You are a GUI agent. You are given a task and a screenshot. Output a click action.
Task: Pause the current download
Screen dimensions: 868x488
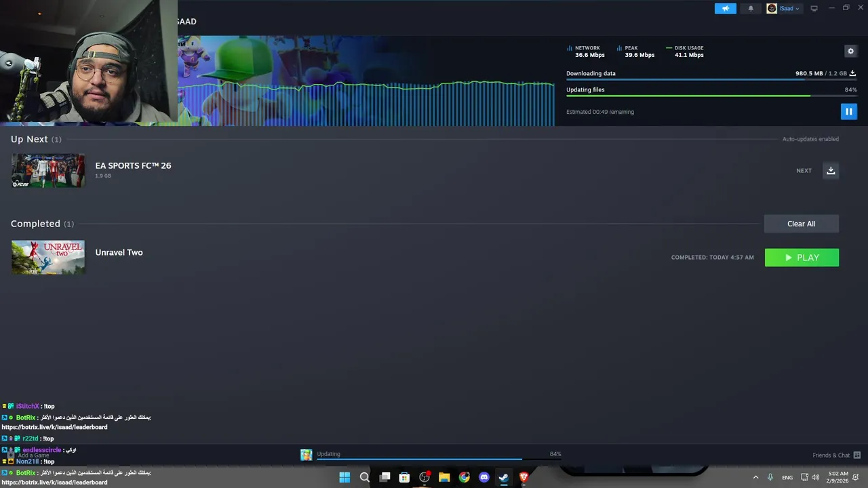pos(848,111)
